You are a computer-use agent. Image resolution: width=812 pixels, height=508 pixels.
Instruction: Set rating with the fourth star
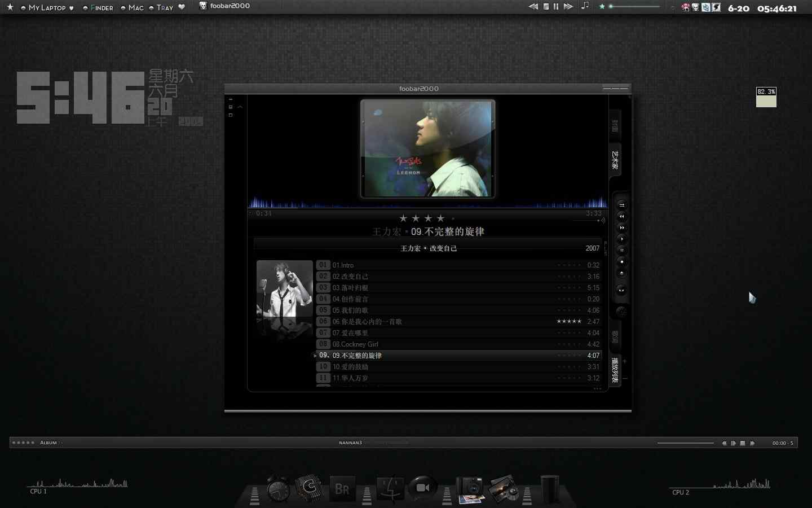click(440, 218)
